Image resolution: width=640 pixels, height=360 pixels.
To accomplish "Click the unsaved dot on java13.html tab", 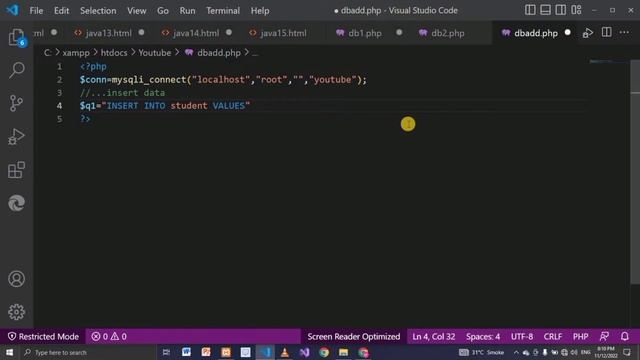I will tap(141, 32).
